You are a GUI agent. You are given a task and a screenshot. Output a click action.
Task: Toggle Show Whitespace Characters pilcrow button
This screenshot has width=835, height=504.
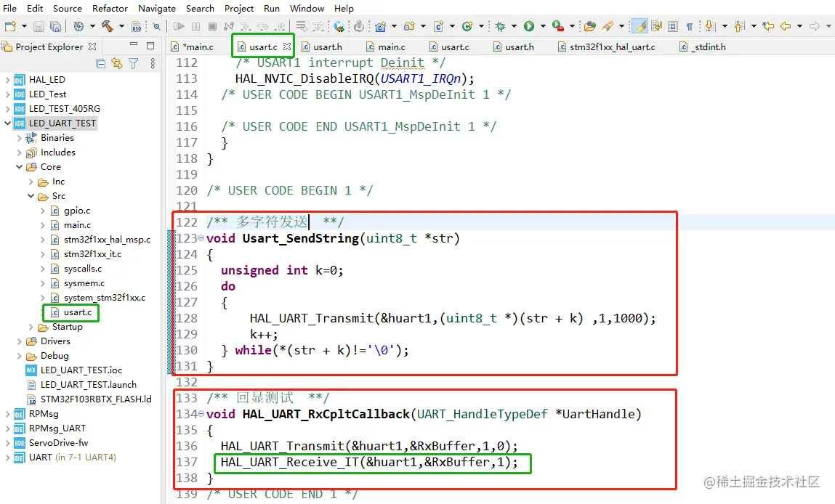click(x=690, y=26)
